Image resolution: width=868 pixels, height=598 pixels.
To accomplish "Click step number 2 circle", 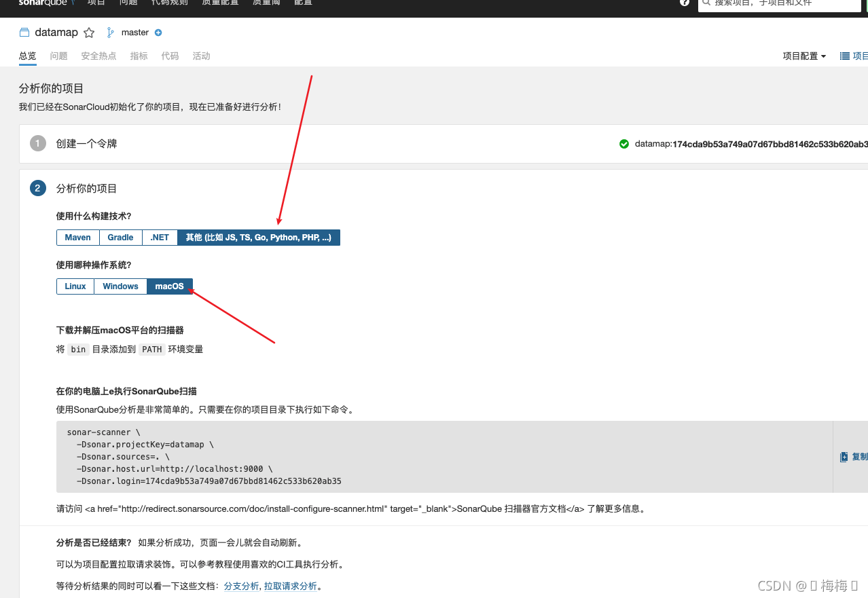I will coord(38,189).
